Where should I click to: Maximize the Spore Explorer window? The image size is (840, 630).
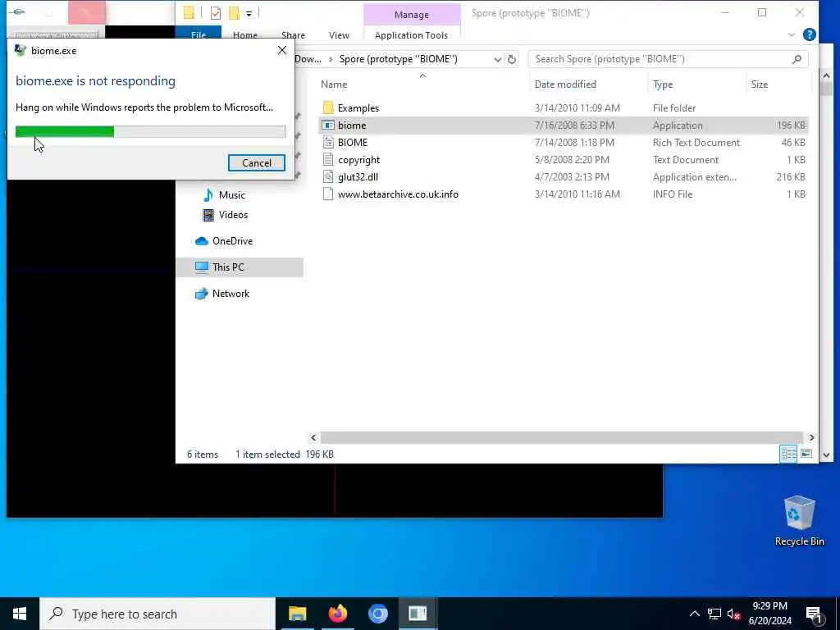point(762,12)
